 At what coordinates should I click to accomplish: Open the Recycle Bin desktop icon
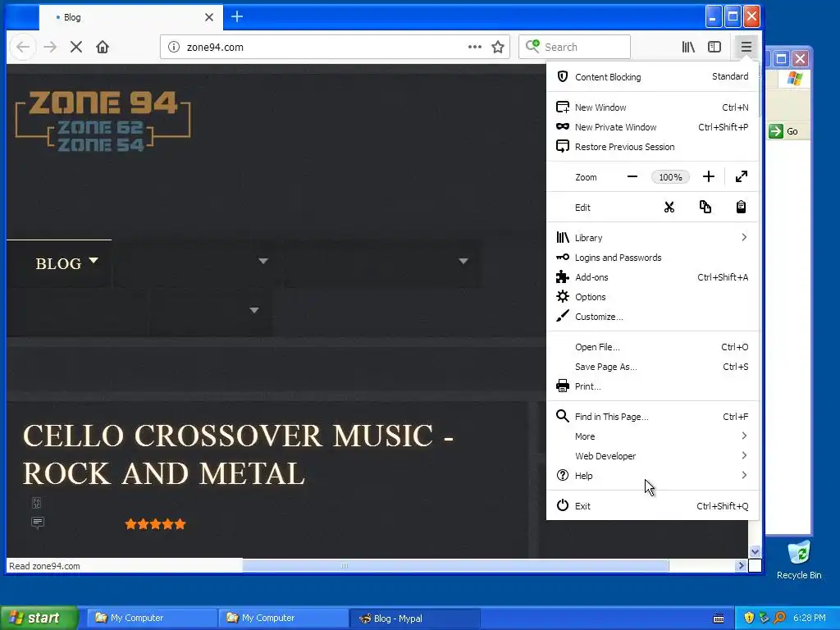point(799,559)
